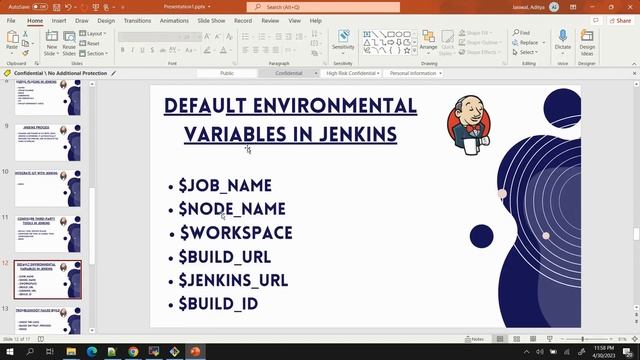Click the zoom slider handle
Screen dimensions: 640x360
point(582,339)
